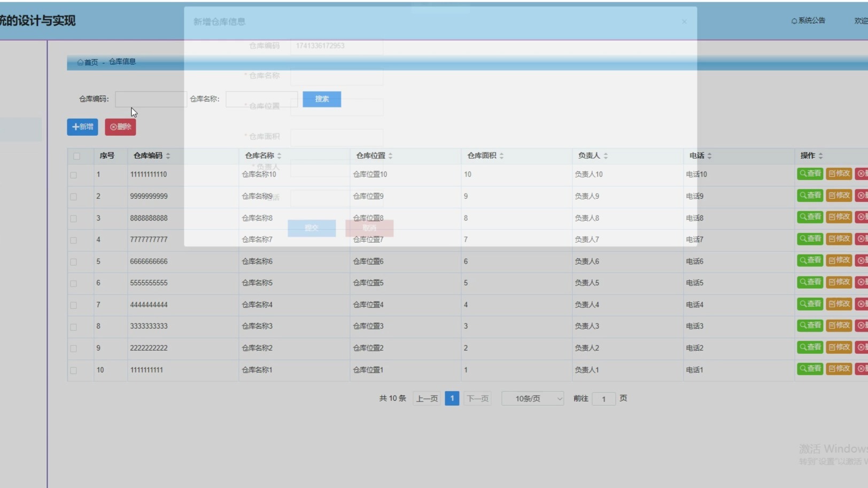Click the edit 修改 icon for 仓库名称10
The height and width of the screenshot is (488, 868).
(x=832, y=174)
